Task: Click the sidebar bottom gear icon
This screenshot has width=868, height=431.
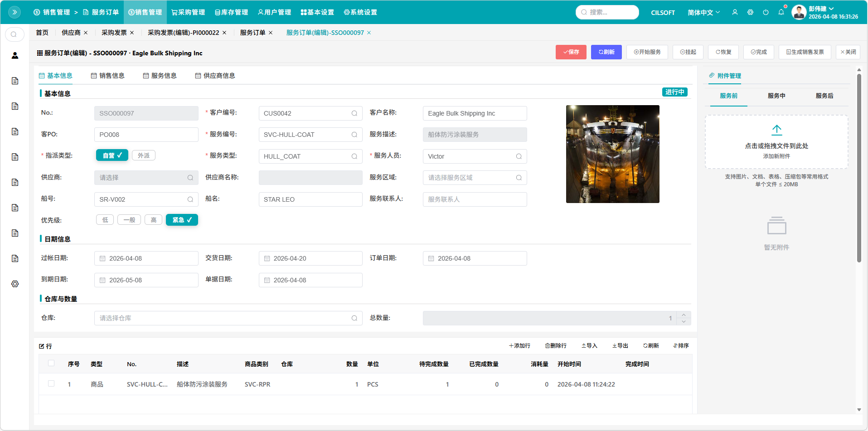Action: 15,284
